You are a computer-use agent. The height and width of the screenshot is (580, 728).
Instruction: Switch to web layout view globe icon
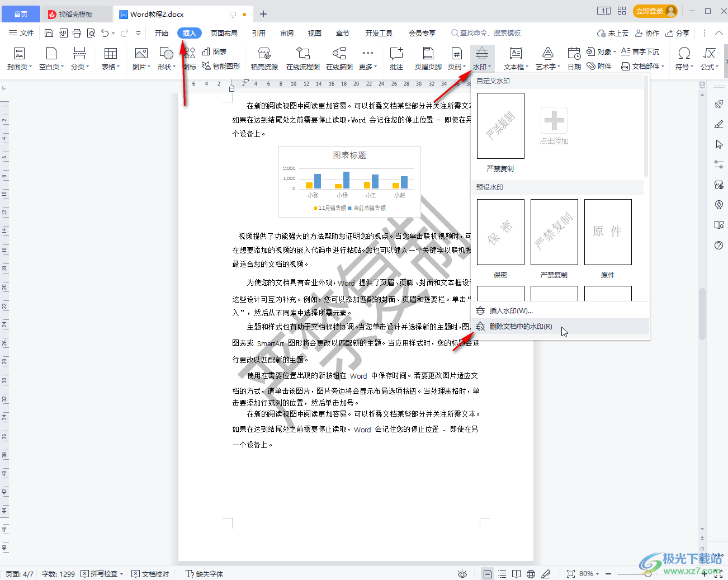pyautogui.click(x=531, y=574)
